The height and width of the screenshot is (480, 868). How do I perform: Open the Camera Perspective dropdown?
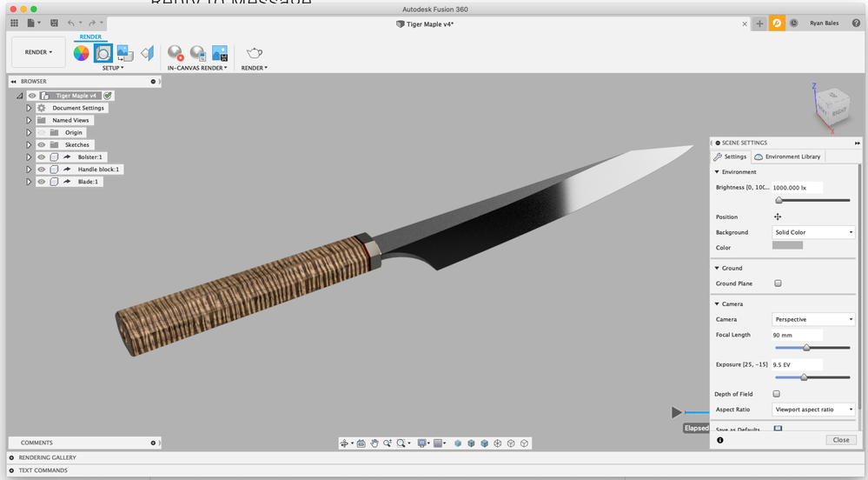coord(814,319)
